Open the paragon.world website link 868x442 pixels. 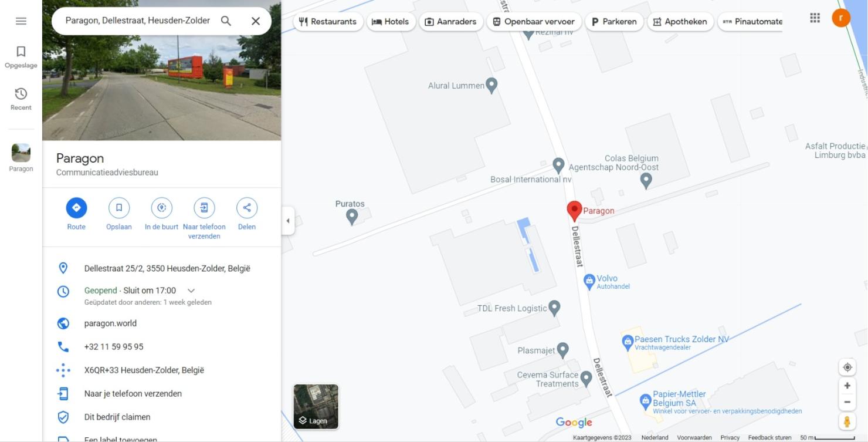pos(110,323)
